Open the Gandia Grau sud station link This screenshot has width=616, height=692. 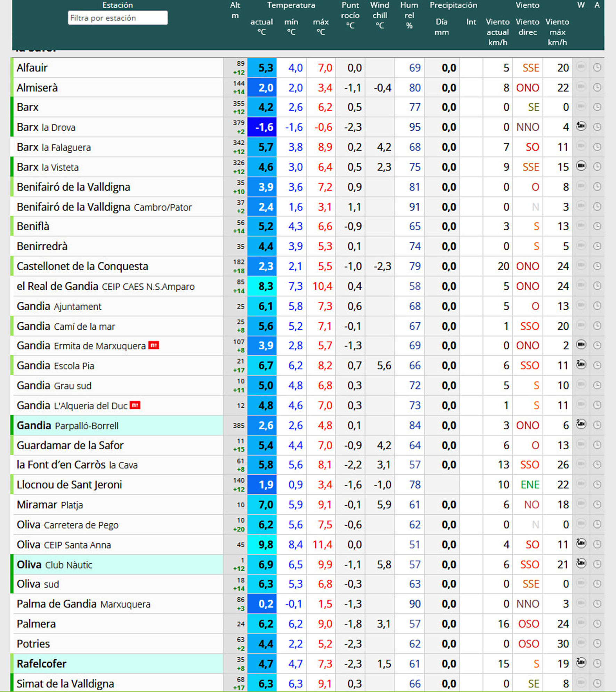pos(54,385)
